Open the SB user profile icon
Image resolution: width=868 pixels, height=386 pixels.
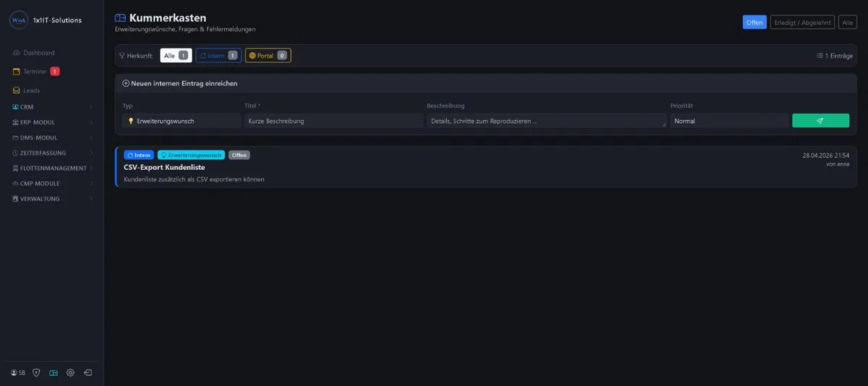tap(18, 372)
